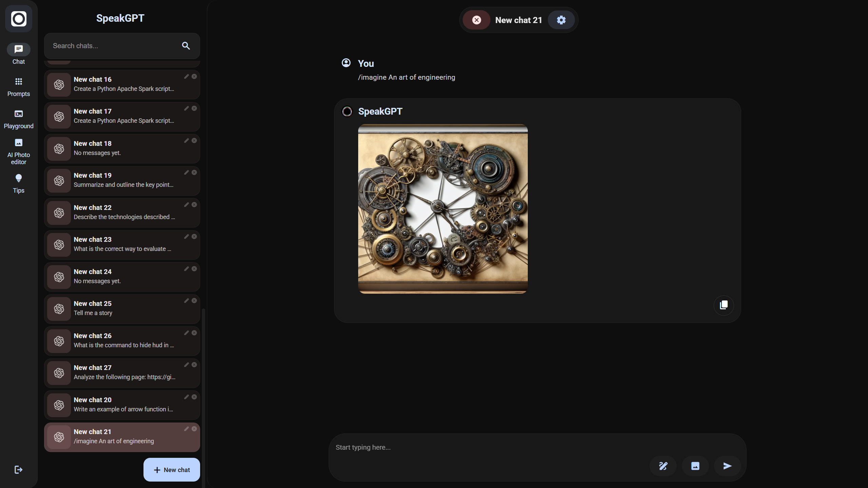This screenshot has width=868, height=488.
Task: Copy the SpeakGPT response
Action: point(724,305)
